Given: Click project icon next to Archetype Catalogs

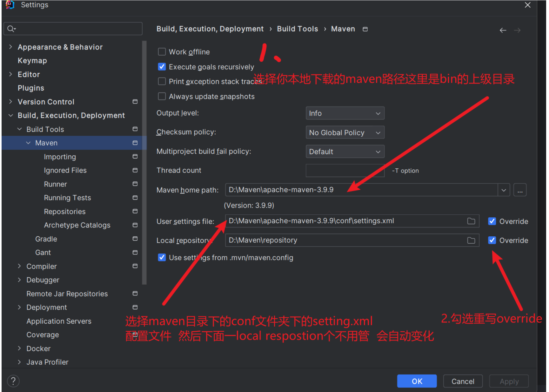Looking at the screenshot, I should point(135,225).
